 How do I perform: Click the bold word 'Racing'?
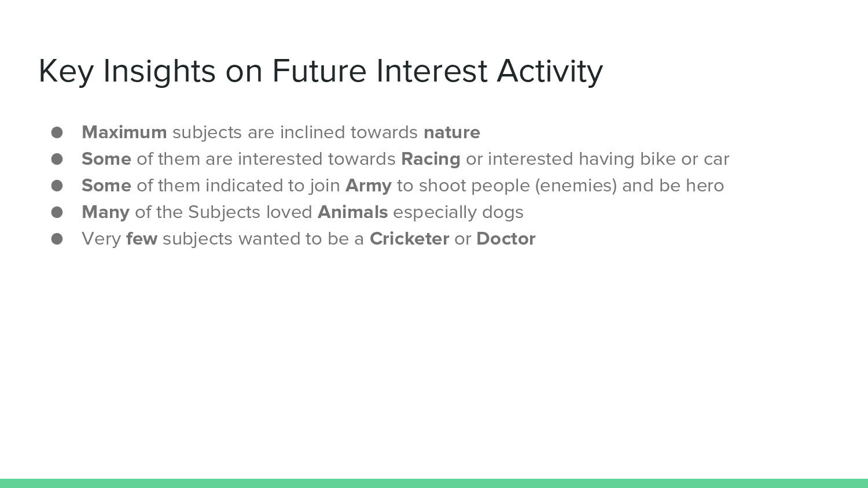[x=431, y=160]
